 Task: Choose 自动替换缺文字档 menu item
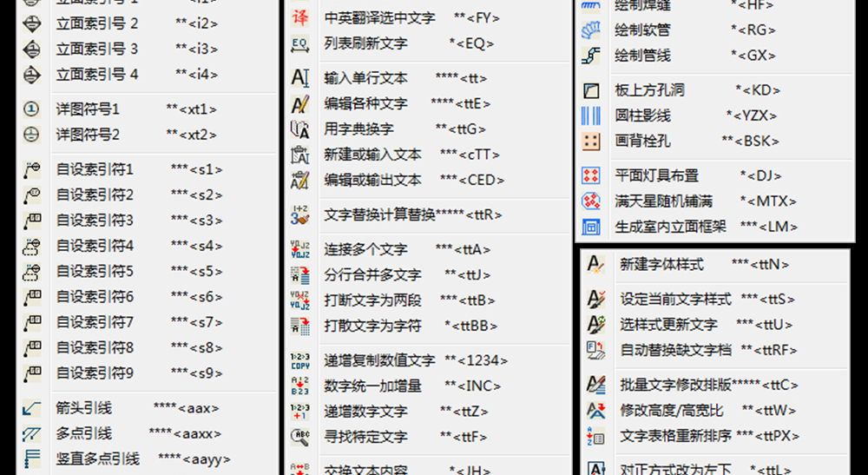click(x=675, y=350)
